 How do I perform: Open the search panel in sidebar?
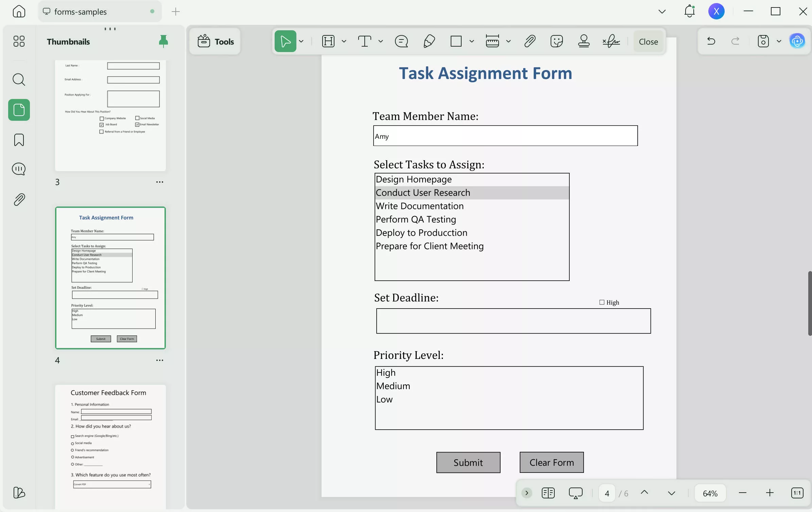(19, 80)
